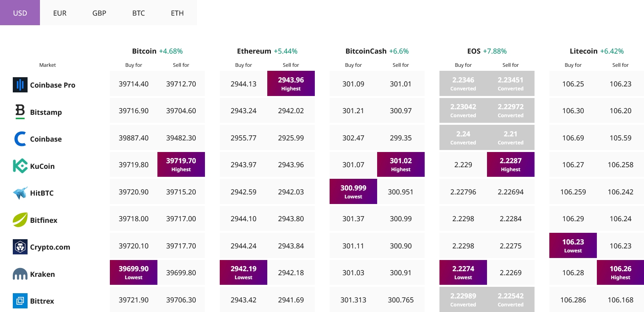Switch to the EUR currency tab
The width and height of the screenshot is (644, 312).
60,13
